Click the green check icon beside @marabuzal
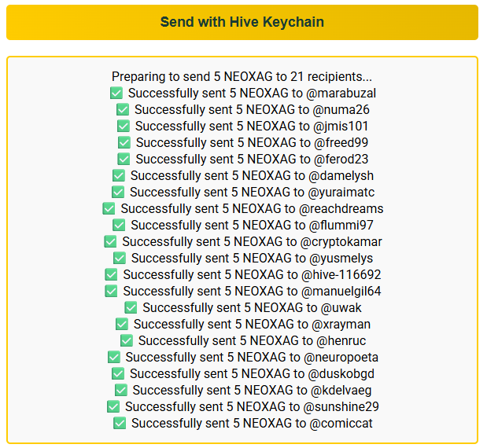 (x=116, y=93)
